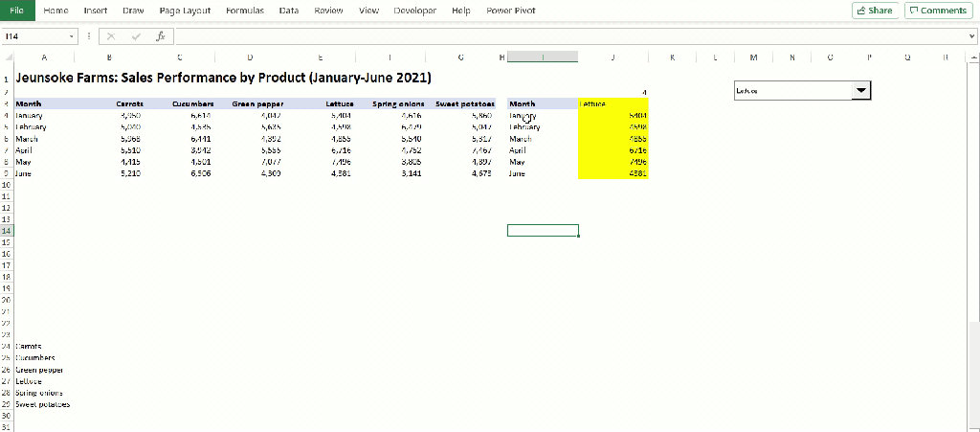
Task: Select column J header
Action: click(613, 57)
